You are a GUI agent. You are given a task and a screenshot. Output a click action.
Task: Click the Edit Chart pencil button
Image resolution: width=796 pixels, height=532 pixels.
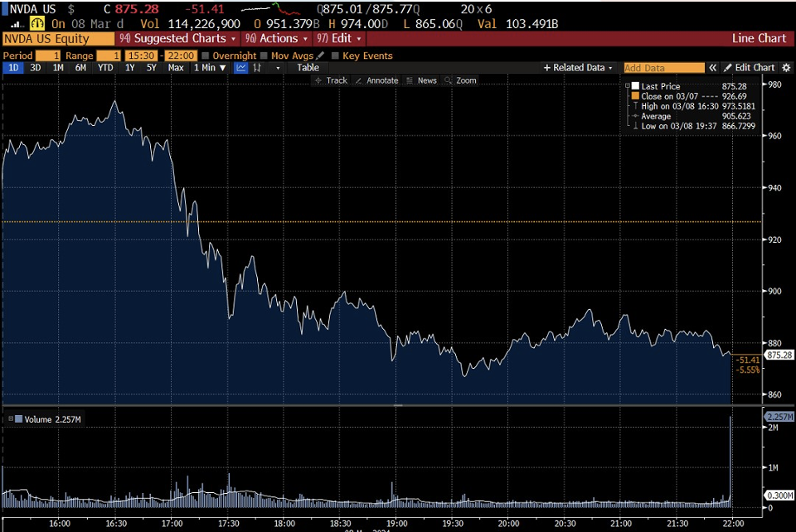(x=750, y=67)
